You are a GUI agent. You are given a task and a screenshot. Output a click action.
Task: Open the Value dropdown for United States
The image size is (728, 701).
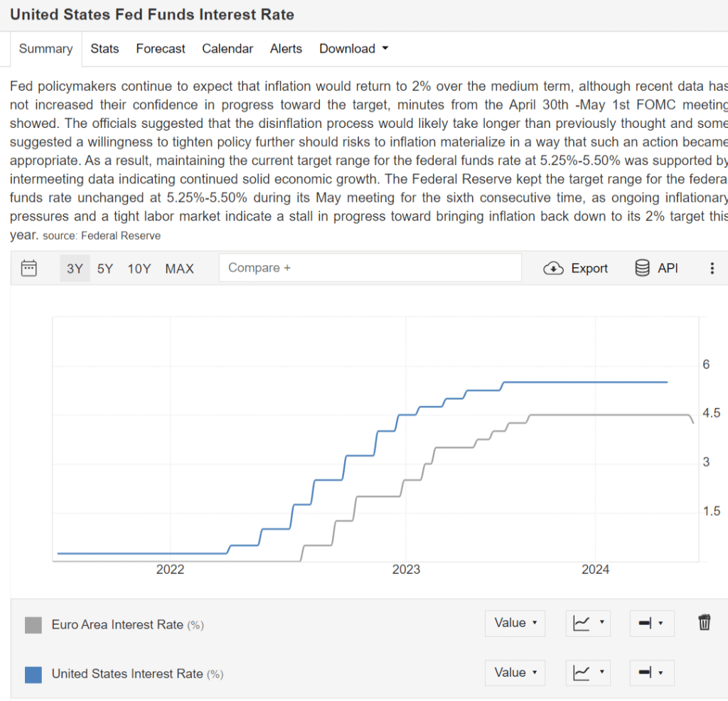click(515, 673)
